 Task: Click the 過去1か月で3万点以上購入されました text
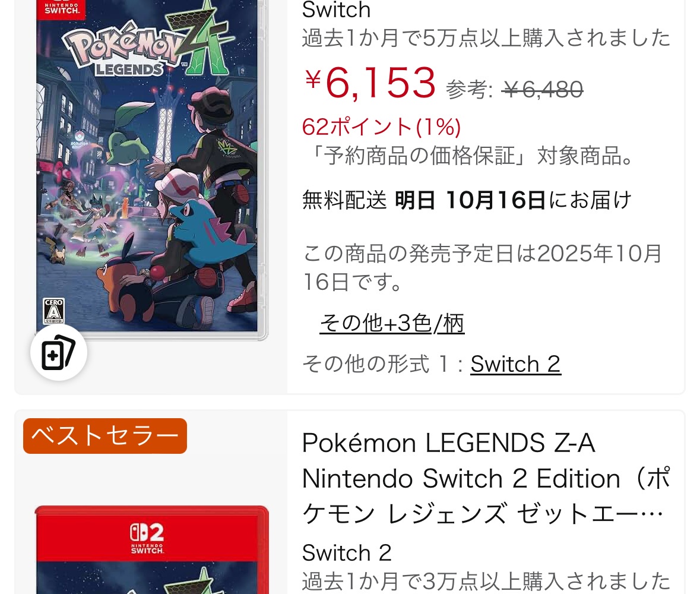(x=486, y=581)
